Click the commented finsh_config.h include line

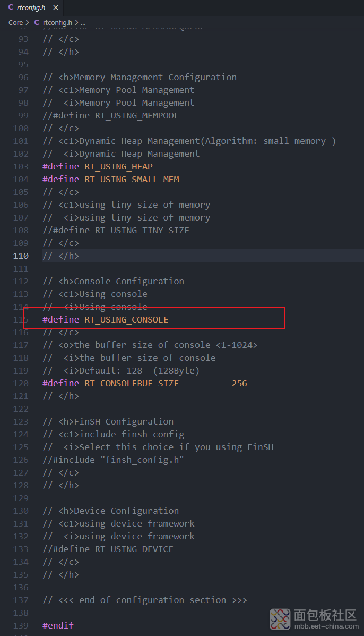click(x=114, y=460)
